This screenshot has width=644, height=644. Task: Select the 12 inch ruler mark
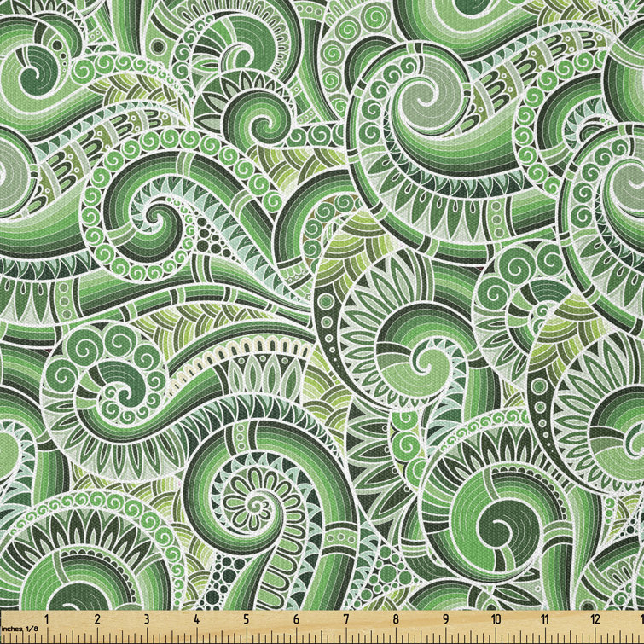click(595, 620)
